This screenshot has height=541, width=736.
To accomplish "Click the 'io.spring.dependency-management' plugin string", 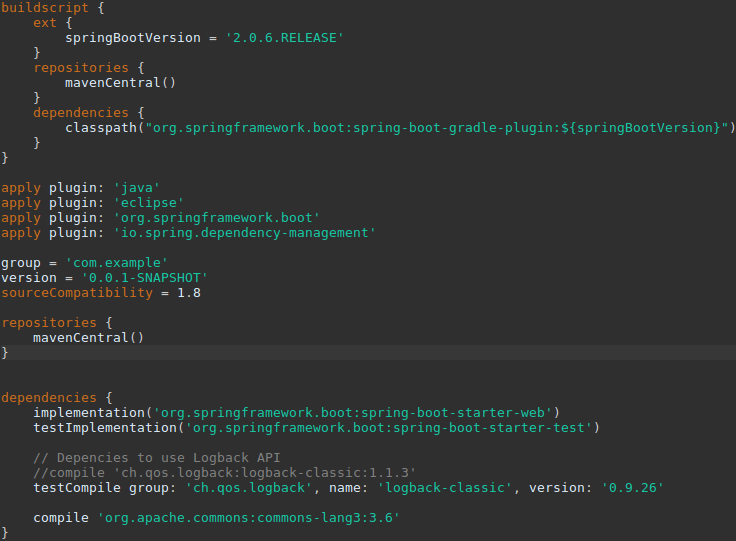I will (245, 233).
